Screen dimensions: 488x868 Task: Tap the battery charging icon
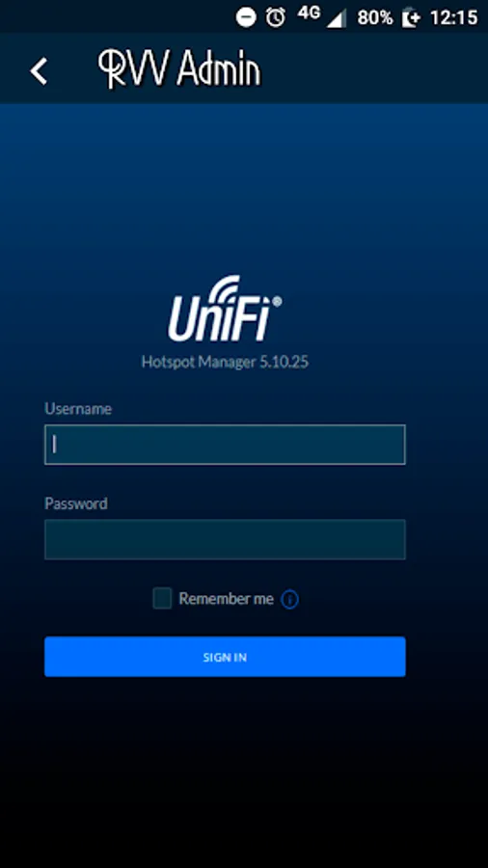[411, 17]
